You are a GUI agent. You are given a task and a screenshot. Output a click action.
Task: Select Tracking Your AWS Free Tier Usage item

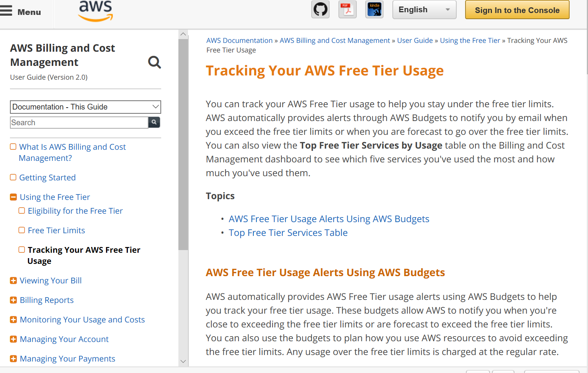(x=84, y=255)
